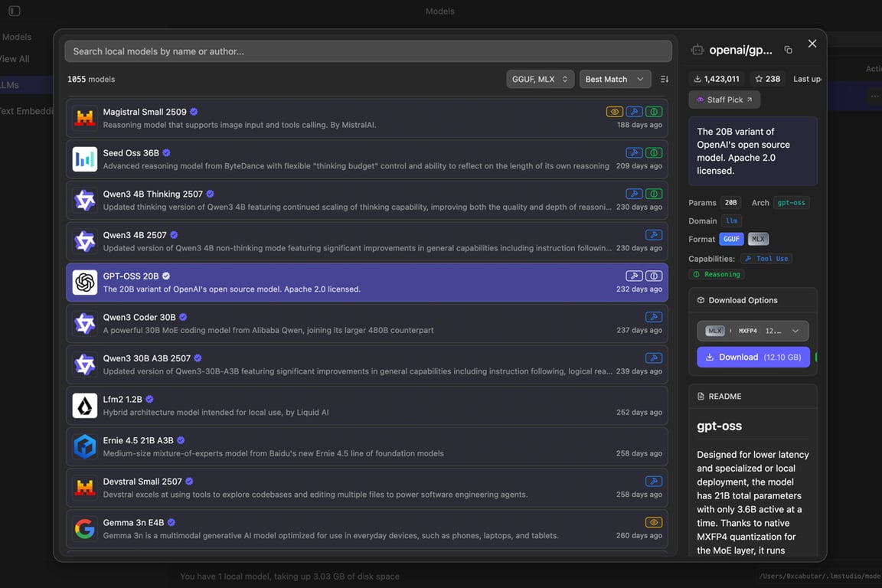Click verified checkmark next to GPT-OSS 20B
Viewport: 882px width, 588px height.
(166, 276)
